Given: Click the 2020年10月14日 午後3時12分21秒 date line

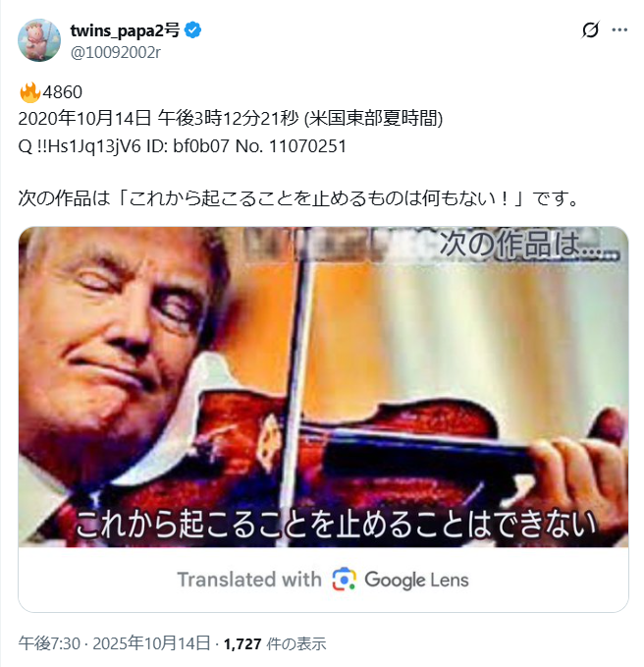Looking at the screenshot, I should tap(231, 118).
